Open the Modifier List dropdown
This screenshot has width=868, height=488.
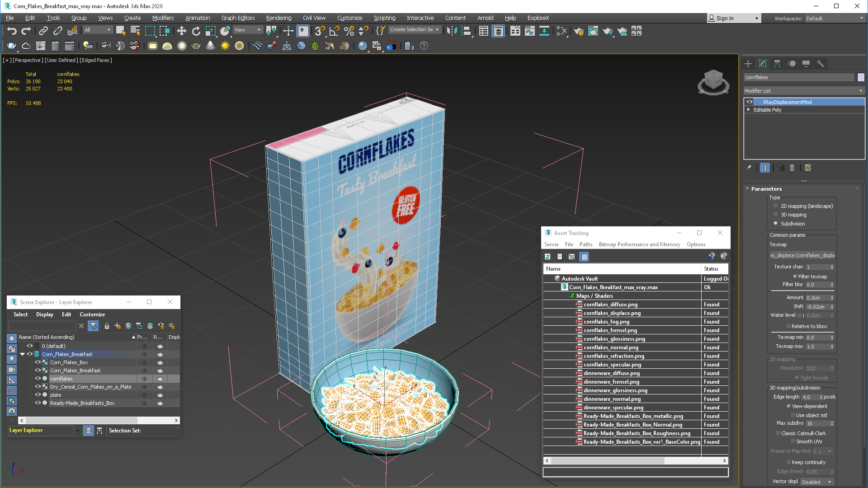click(x=804, y=91)
